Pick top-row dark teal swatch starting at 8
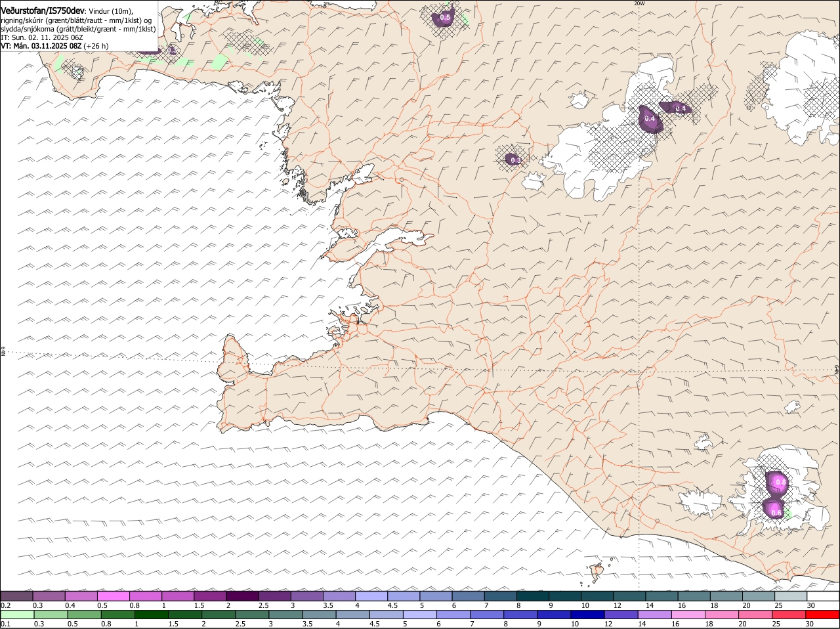Viewport: 840px width, 629px height. 533,596
